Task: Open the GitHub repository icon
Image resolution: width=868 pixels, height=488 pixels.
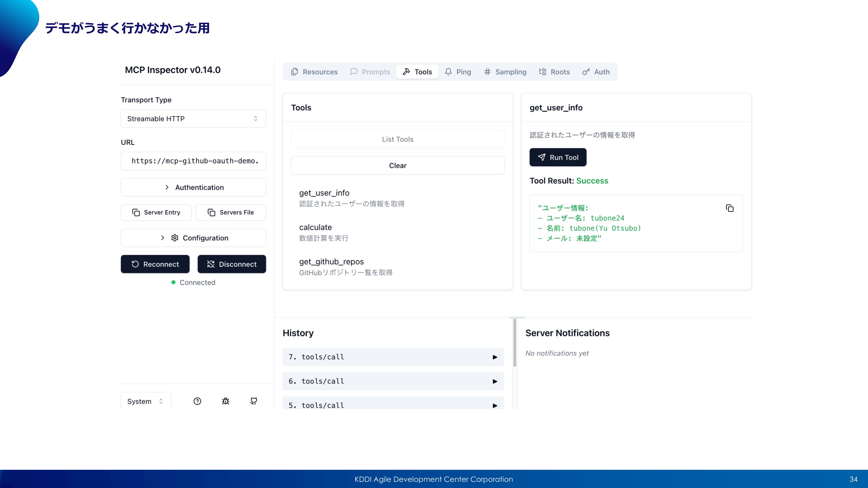Action: (254, 401)
